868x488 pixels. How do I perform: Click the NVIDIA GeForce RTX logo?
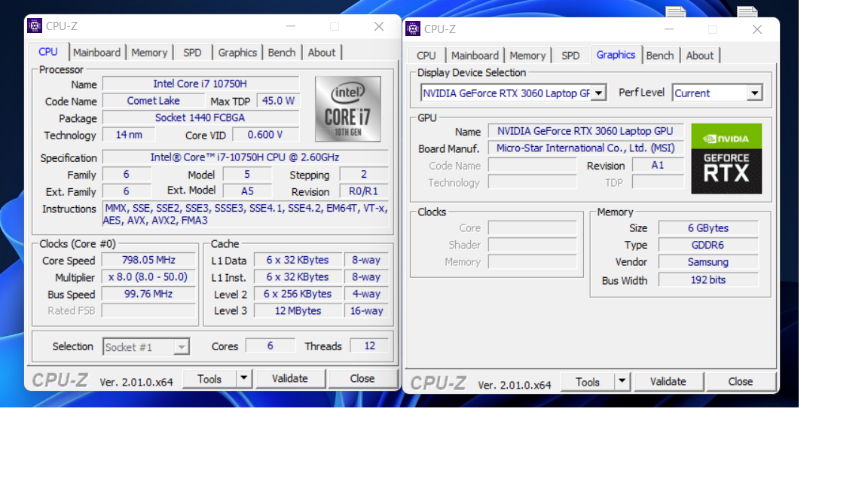726,158
